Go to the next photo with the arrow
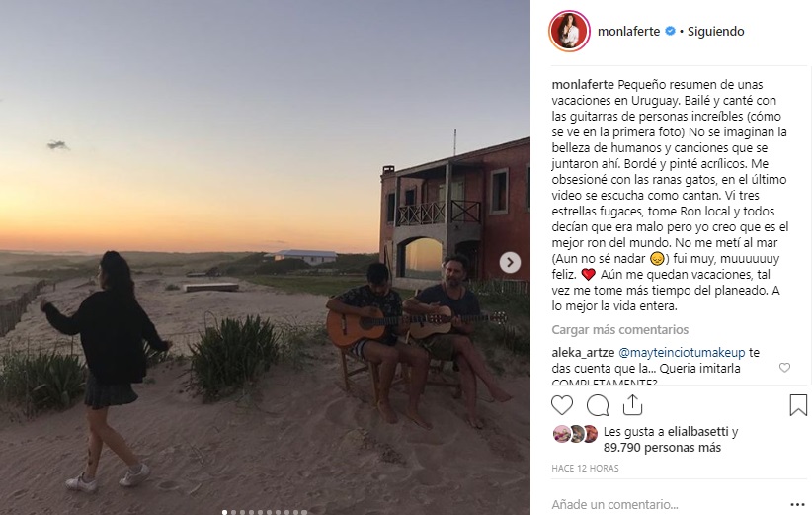Image resolution: width=812 pixels, height=515 pixels. [510, 262]
